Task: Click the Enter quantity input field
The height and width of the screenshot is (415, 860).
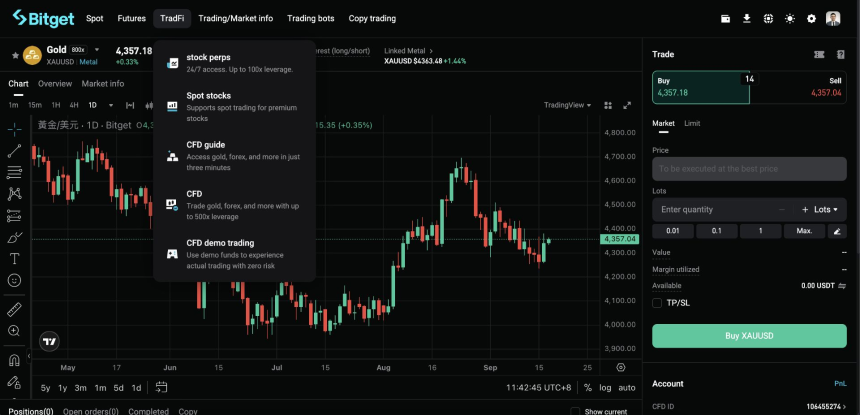Action: coord(713,209)
